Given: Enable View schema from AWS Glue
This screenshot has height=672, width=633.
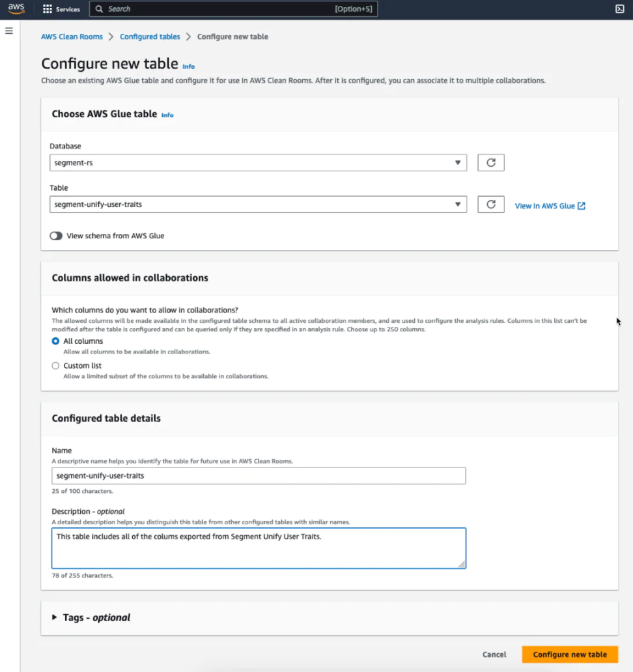Looking at the screenshot, I should pyautogui.click(x=57, y=235).
